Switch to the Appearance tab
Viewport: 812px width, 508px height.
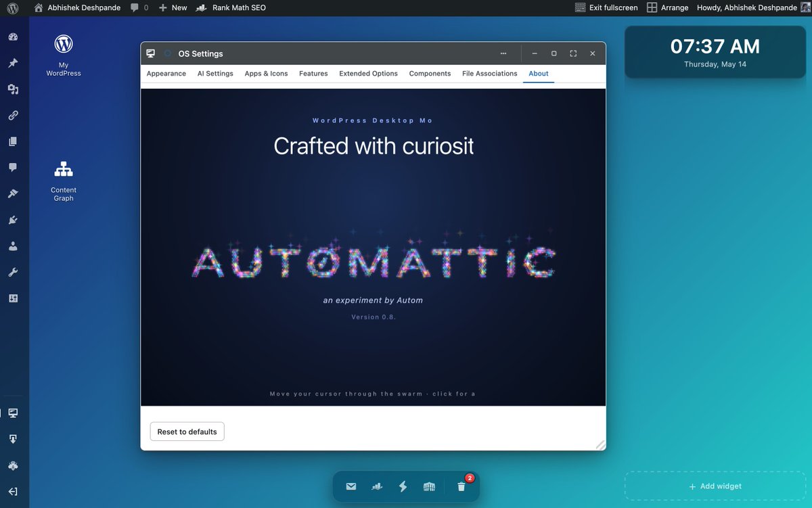click(x=166, y=73)
